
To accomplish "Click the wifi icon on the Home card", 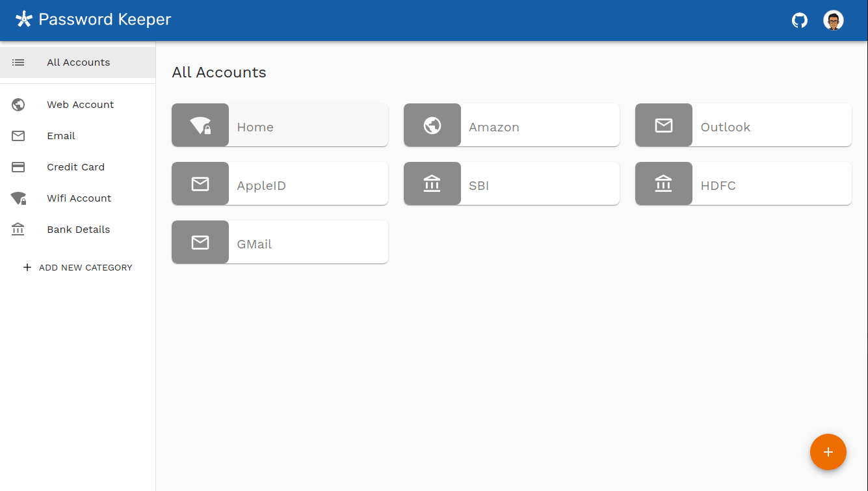I will point(200,125).
